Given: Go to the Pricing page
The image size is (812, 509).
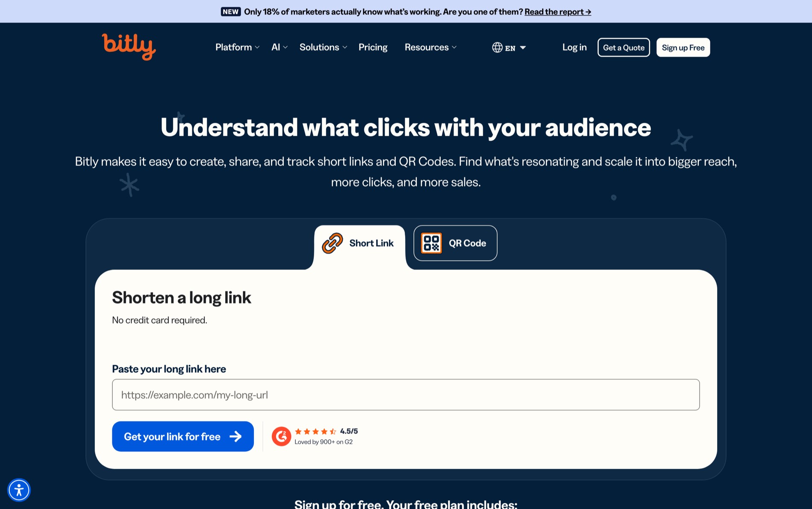Looking at the screenshot, I should (373, 47).
